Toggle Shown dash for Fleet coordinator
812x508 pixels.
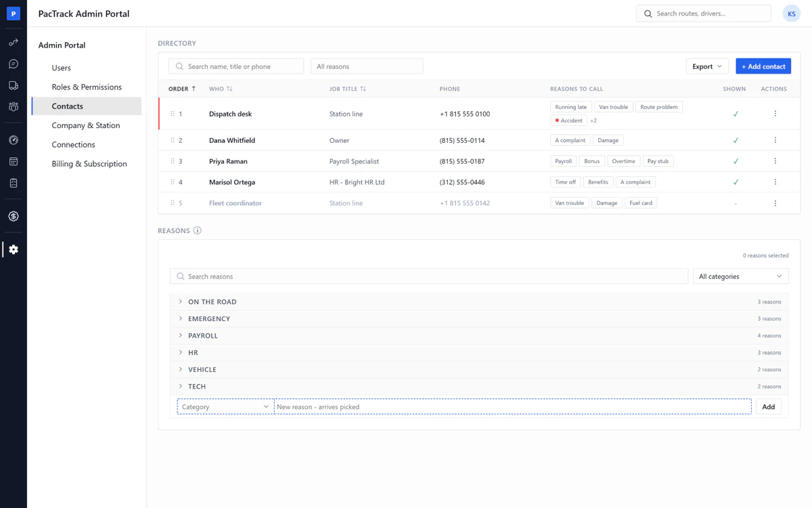click(736, 203)
